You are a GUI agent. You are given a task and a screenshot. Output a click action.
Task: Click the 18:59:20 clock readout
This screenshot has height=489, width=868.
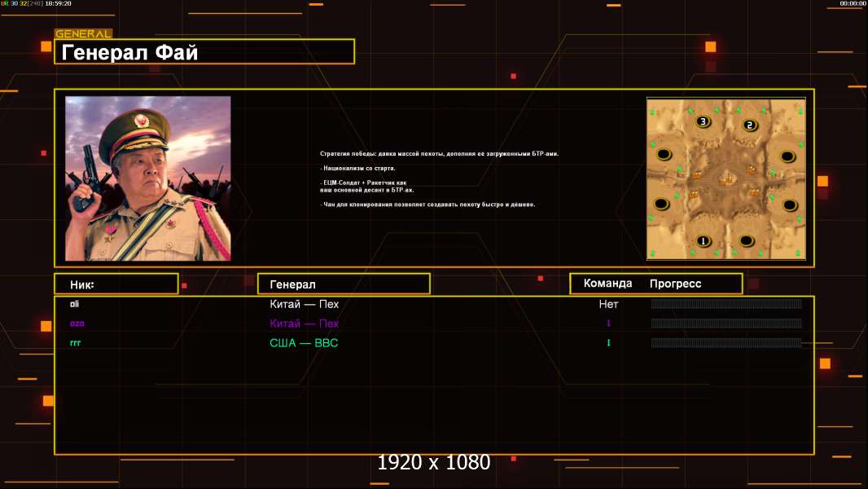pyautogui.click(x=58, y=3)
